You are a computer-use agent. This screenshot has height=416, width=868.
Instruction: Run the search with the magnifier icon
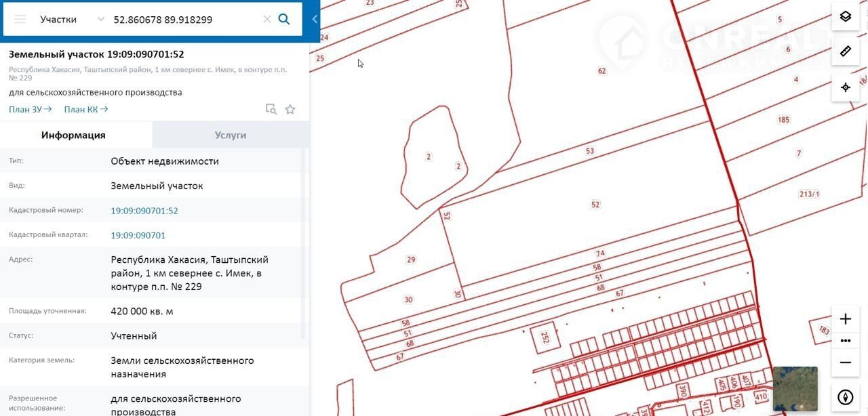(284, 19)
